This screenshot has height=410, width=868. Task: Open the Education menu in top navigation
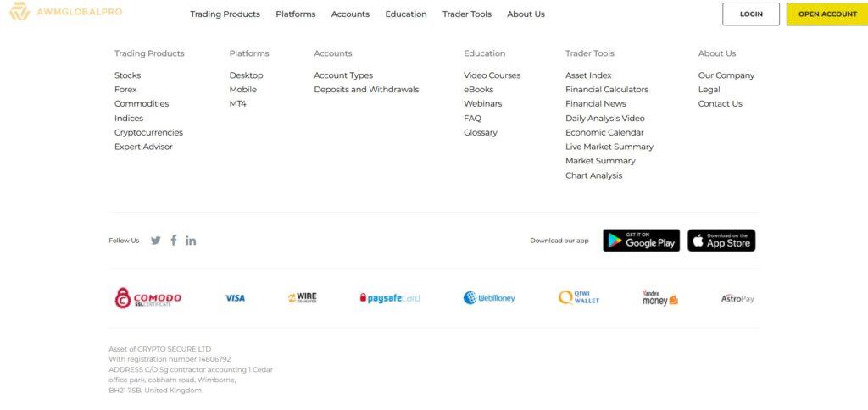tap(406, 14)
